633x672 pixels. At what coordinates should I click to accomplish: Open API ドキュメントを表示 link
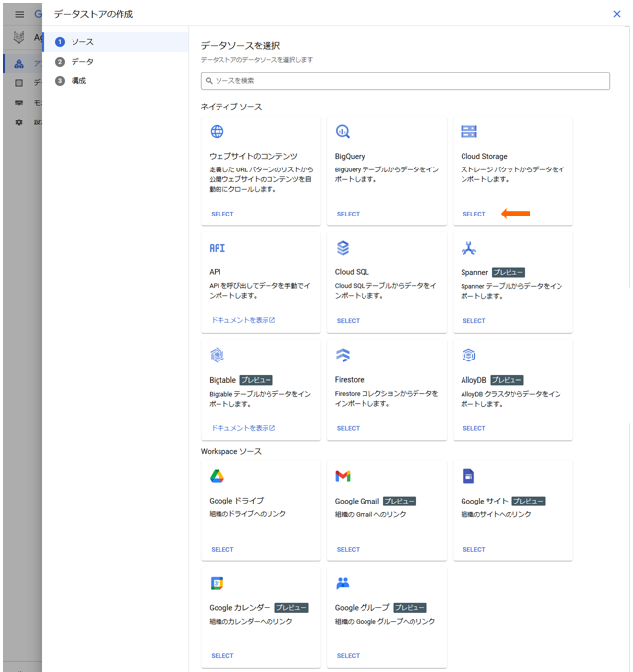(x=243, y=320)
